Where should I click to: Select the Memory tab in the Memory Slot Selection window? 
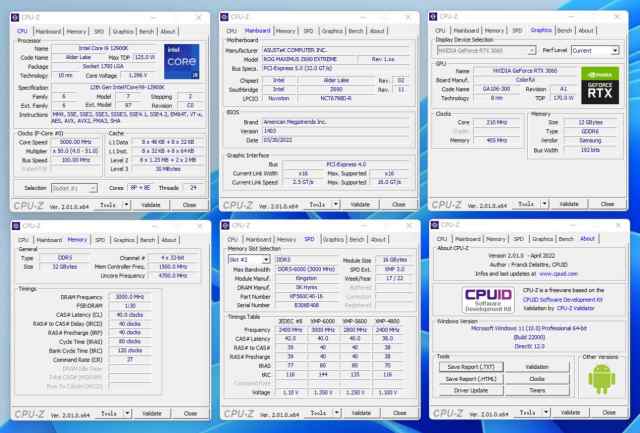[x=286, y=240]
